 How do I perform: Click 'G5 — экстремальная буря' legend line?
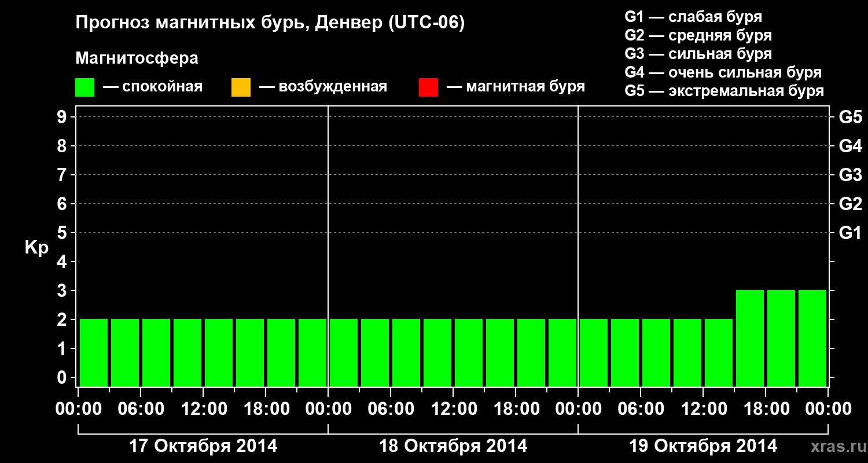pos(724,91)
